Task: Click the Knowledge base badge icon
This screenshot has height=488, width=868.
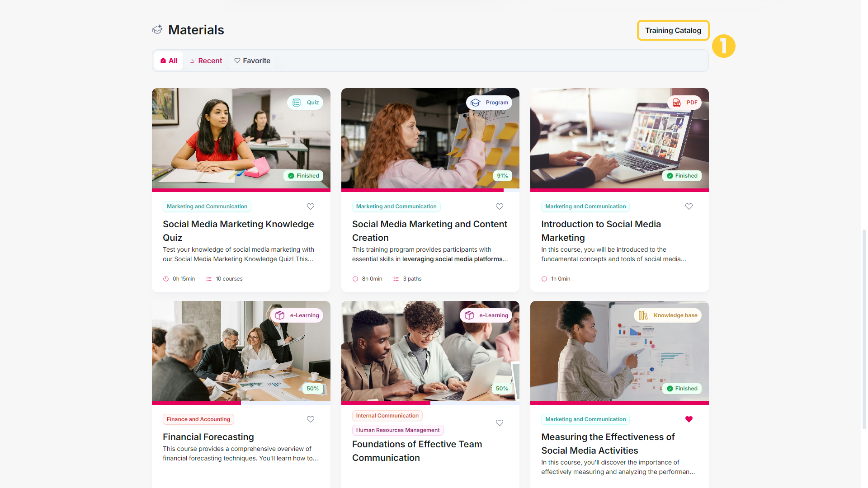Action: [x=643, y=315]
